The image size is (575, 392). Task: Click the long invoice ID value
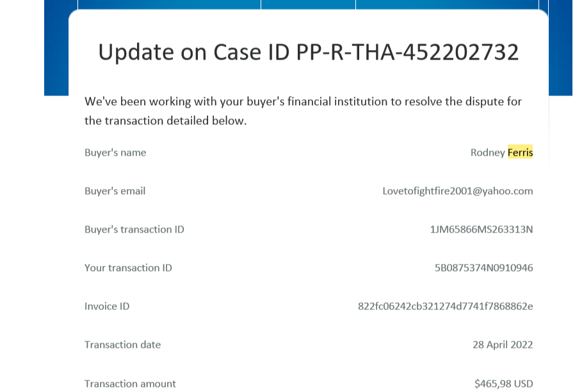[x=445, y=306]
